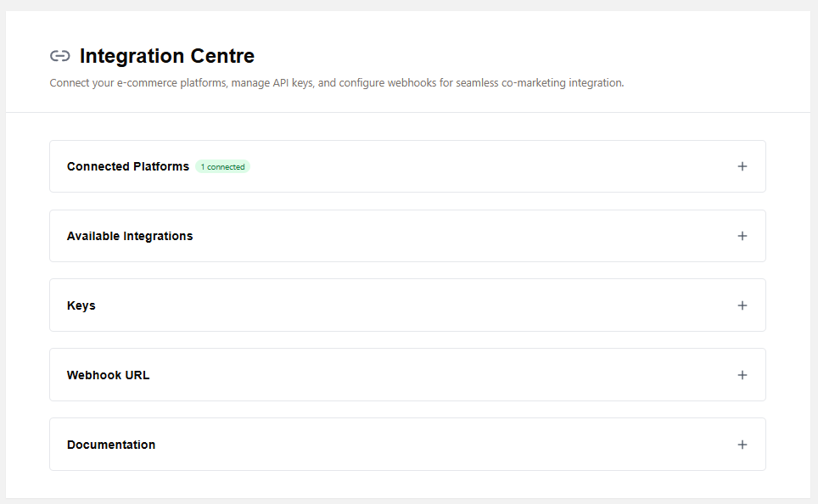Click the plus icon on Webhook URL row
Image resolution: width=818 pixels, height=504 pixels.
(742, 375)
